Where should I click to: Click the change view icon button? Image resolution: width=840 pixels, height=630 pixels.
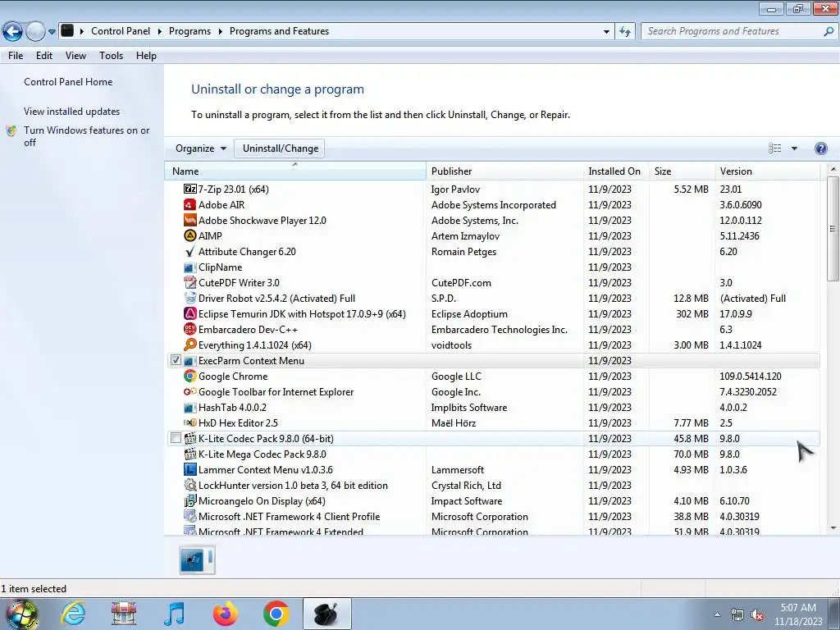pyautogui.click(x=774, y=148)
